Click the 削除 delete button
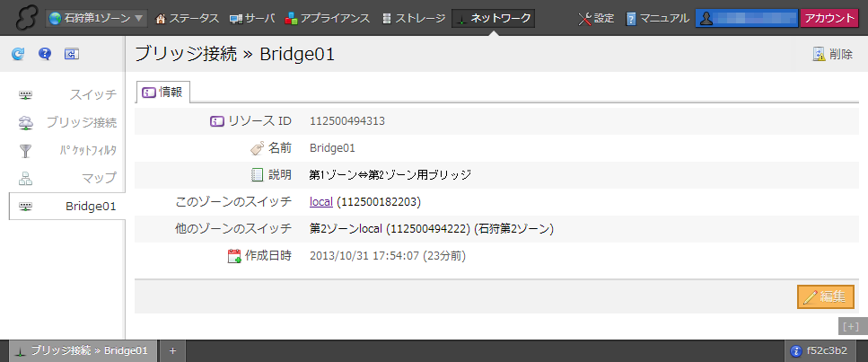 [832, 54]
